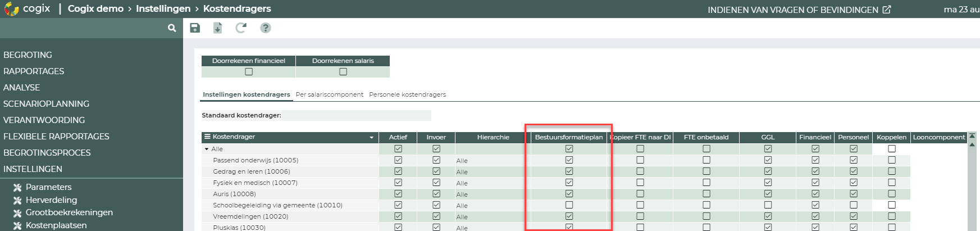This screenshot has height=231, width=980.
Task: Click the Standaard kostendrager input field
Action: [x=357, y=115]
